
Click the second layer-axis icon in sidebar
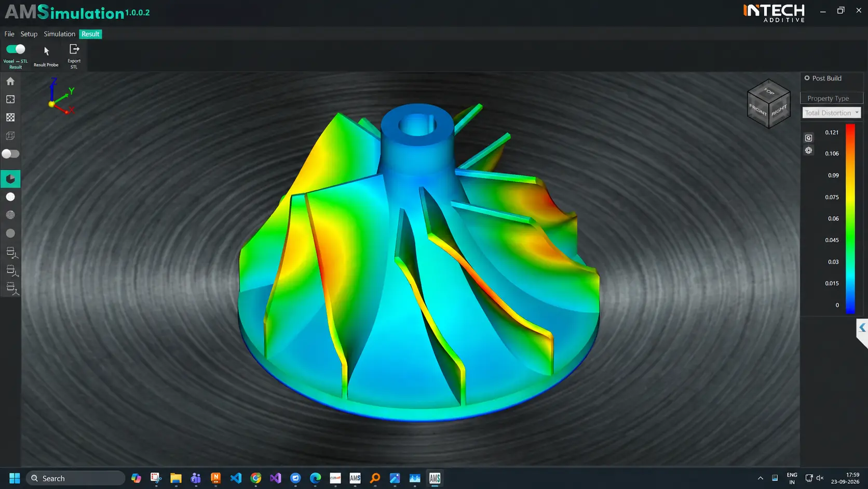pyautogui.click(x=12, y=271)
